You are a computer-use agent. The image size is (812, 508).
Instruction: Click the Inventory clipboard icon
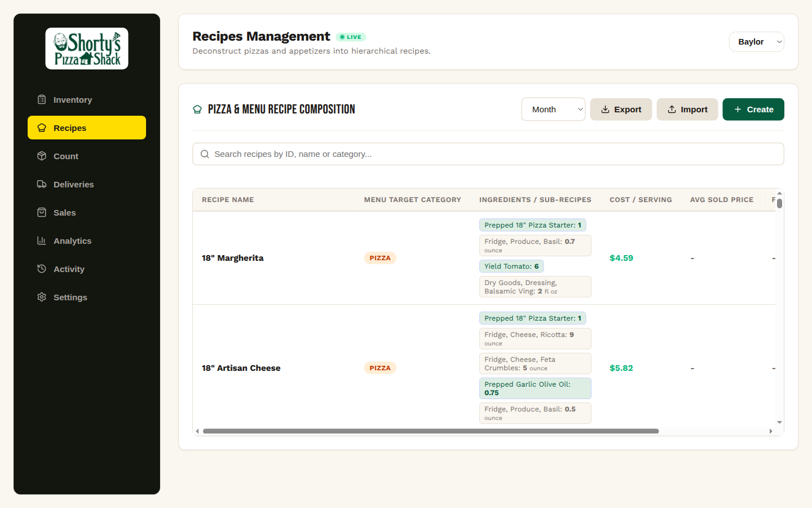(42, 99)
